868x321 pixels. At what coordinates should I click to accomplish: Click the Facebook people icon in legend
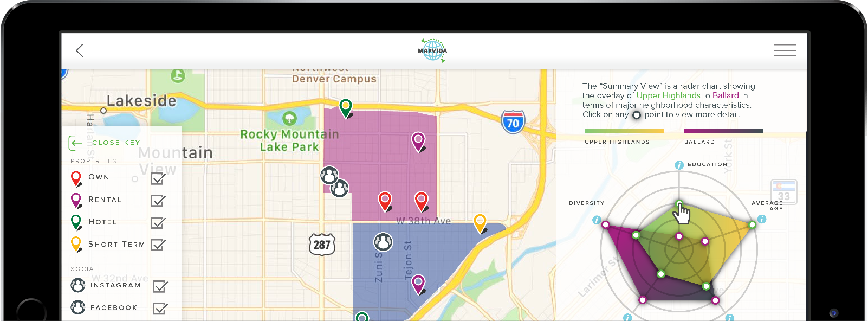(x=78, y=307)
